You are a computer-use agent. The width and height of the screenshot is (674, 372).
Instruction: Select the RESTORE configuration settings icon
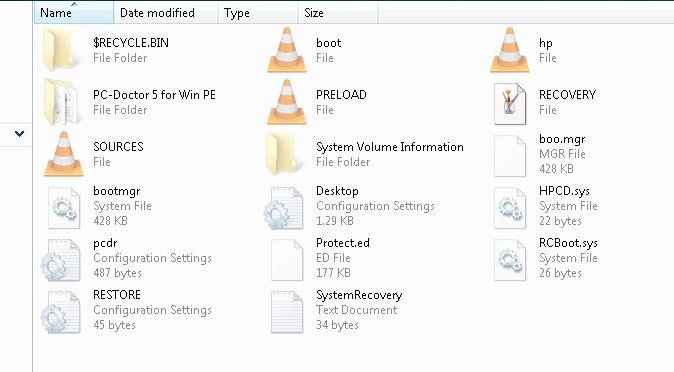click(61, 312)
